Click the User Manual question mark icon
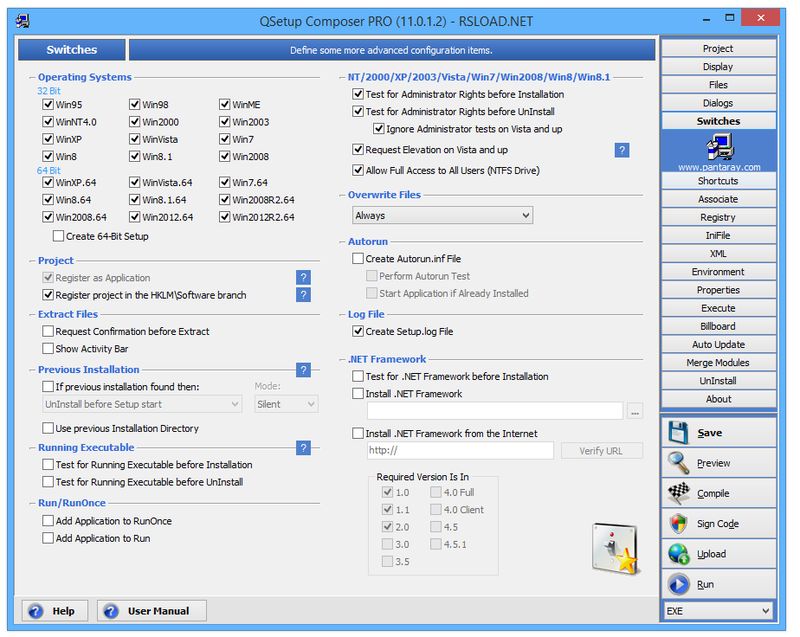800x637 pixels. click(111, 611)
